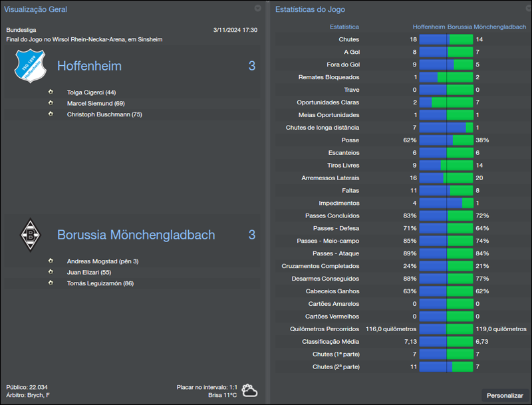The image size is (532, 405).
Task: Click goal ball icon beside Tomás Leguizamón
Action: pyautogui.click(x=50, y=283)
